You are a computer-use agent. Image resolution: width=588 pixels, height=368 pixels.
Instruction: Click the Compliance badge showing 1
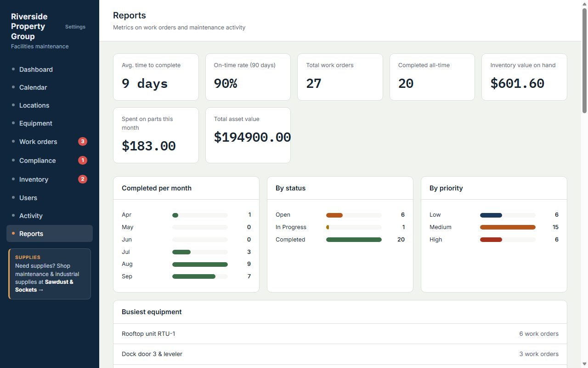(83, 161)
